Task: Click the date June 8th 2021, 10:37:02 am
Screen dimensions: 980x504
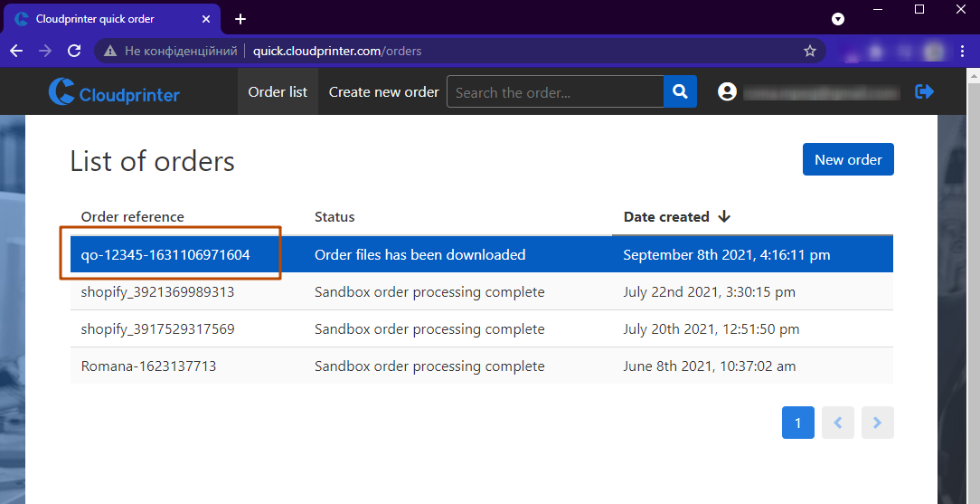Action: (x=710, y=366)
